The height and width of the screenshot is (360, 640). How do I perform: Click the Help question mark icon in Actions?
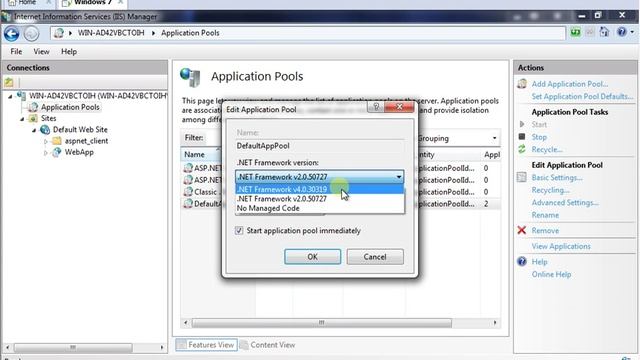(522, 262)
